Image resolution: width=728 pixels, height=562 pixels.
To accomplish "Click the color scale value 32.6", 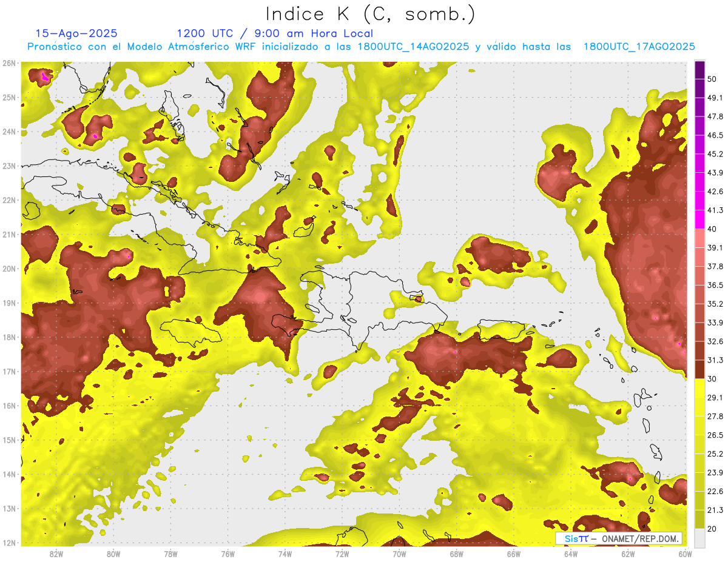I will click(715, 341).
